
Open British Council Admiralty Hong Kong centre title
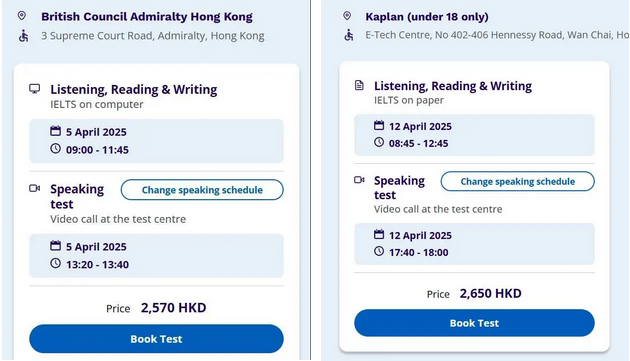(x=147, y=16)
